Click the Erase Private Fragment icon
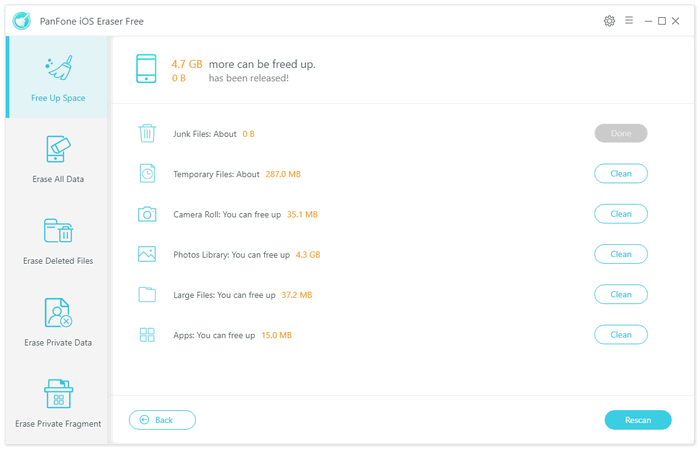Screen dimensions: 700x450 (58, 394)
